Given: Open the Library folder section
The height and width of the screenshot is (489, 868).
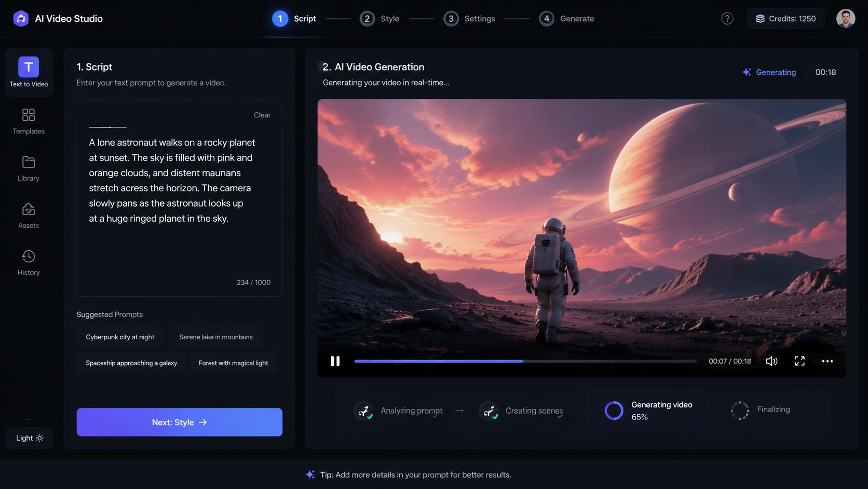Looking at the screenshot, I should point(29,168).
